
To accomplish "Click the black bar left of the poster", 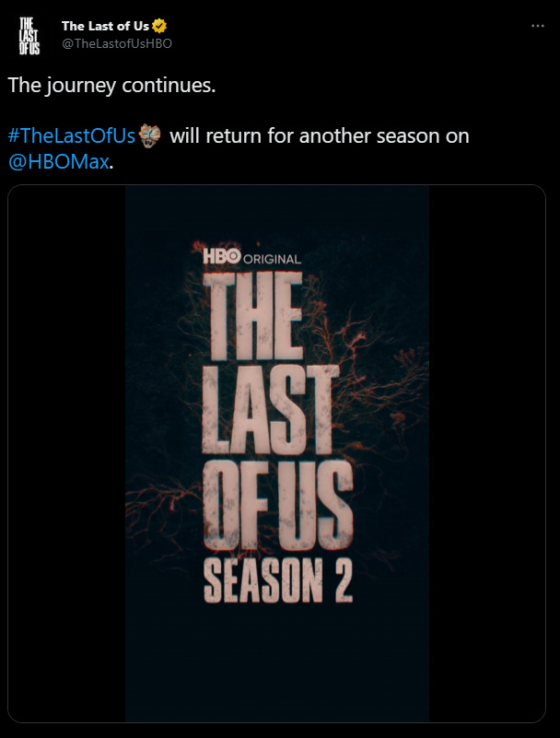I will coord(66,461).
